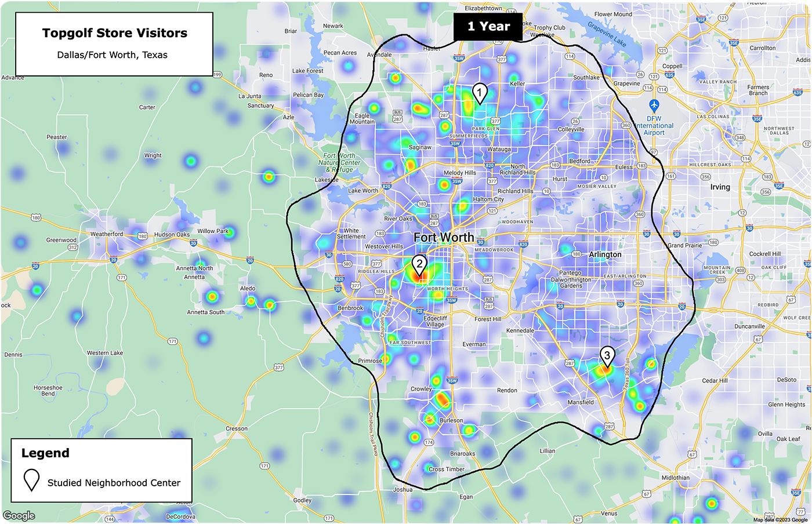This screenshot has width=812, height=524.
Task: Click the Colleyville label
Action: coord(571,129)
